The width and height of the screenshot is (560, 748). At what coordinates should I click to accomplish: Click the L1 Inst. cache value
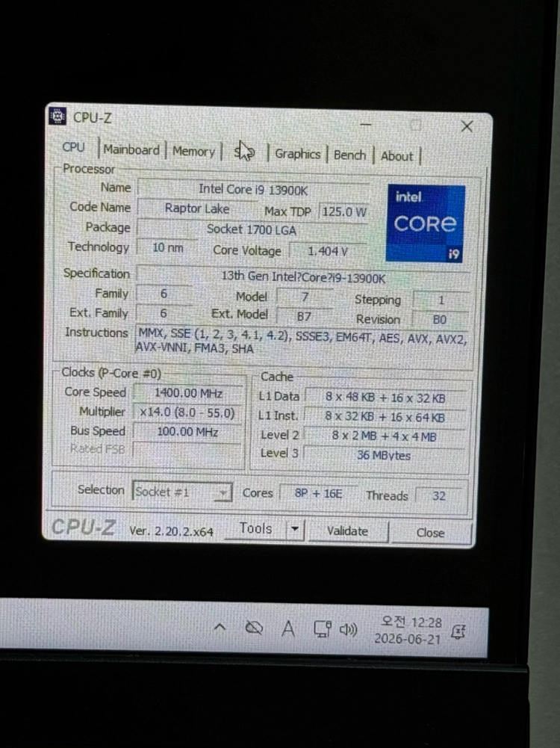click(385, 417)
